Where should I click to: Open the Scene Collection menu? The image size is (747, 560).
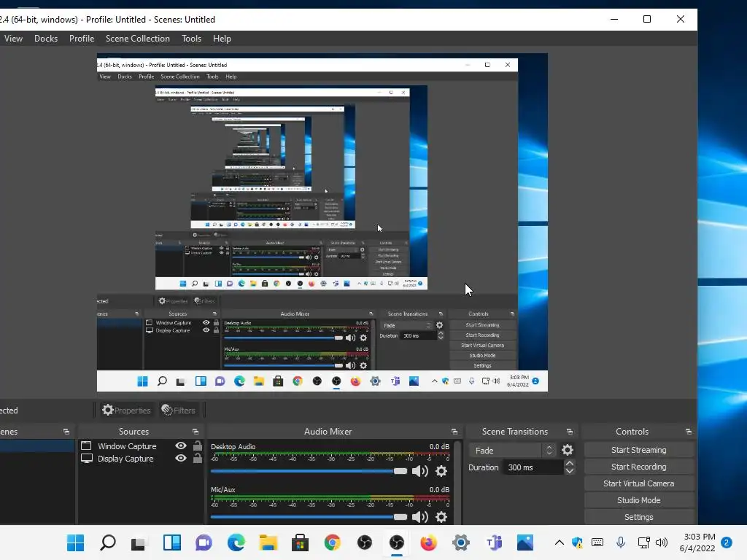click(x=138, y=39)
